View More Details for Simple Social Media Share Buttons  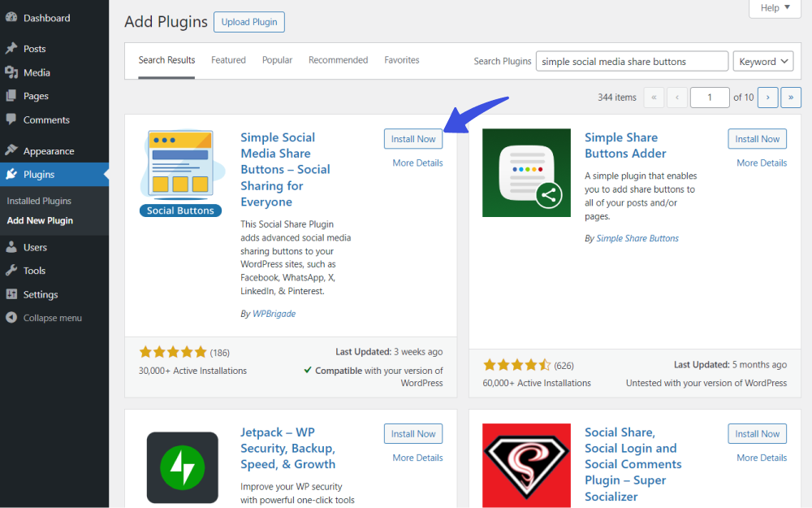417,163
